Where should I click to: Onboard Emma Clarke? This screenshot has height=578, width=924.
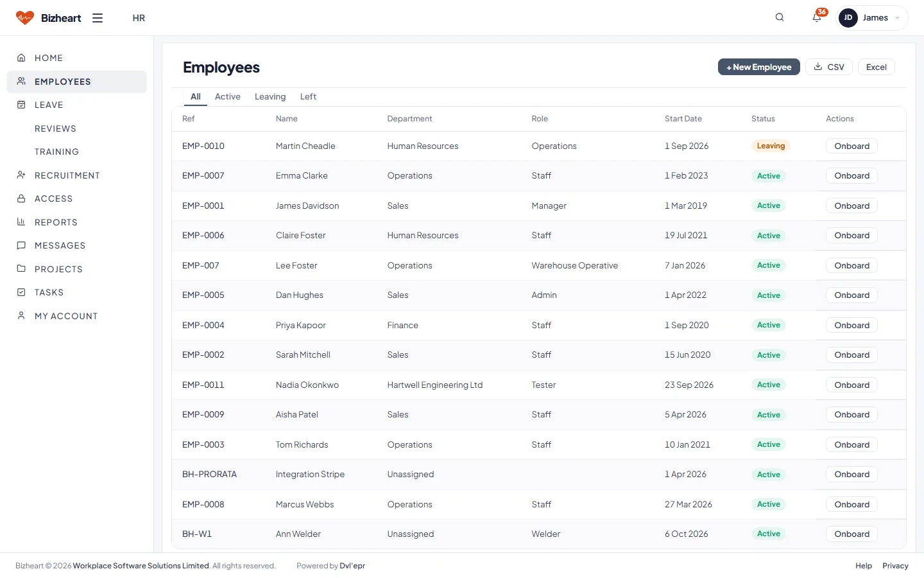tap(851, 175)
